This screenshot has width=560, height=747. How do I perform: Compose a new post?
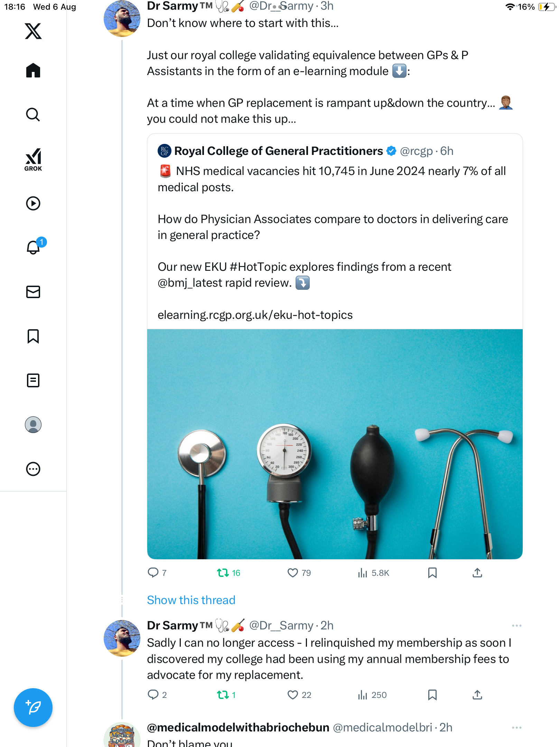(33, 708)
